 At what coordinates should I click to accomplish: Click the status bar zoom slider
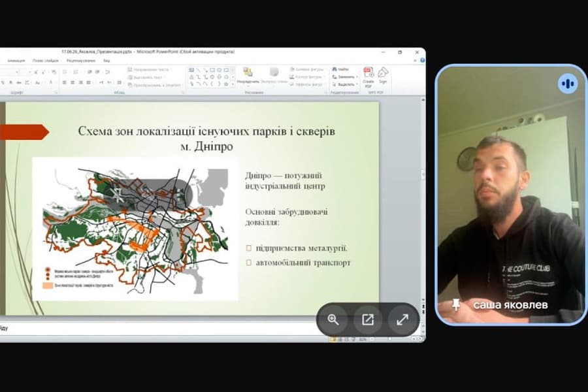point(390,339)
